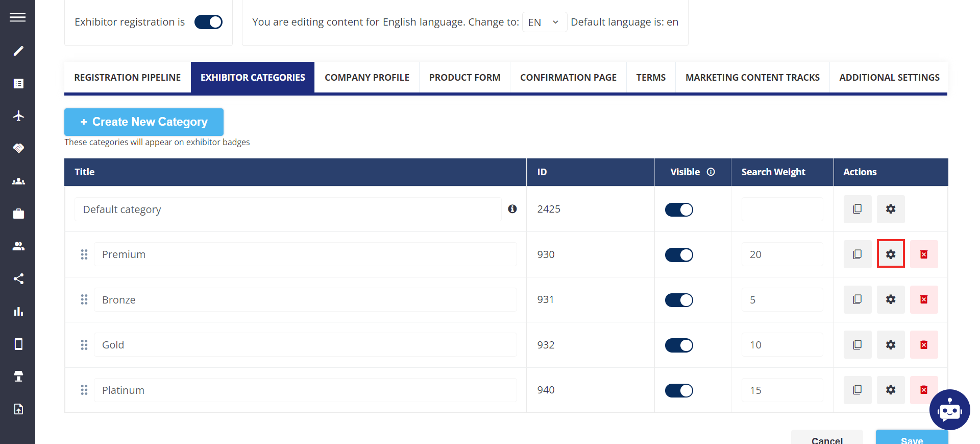Open the bar chart analytics sidebar icon
Screen dimensions: 980x444
tap(18, 312)
